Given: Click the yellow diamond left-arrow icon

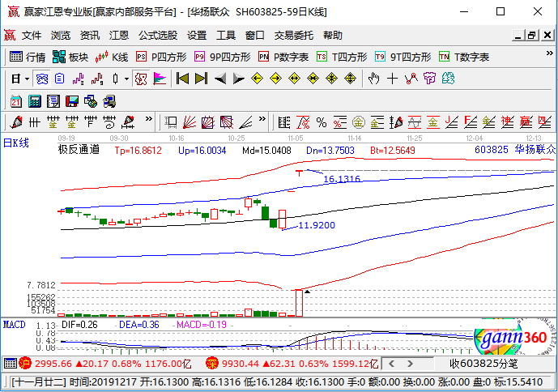Looking at the screenshot, I should [x=257, y=79].
